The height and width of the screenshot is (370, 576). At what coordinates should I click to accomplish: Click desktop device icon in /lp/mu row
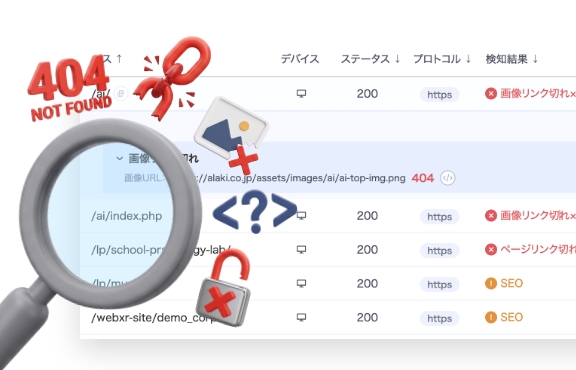point(301,283)
